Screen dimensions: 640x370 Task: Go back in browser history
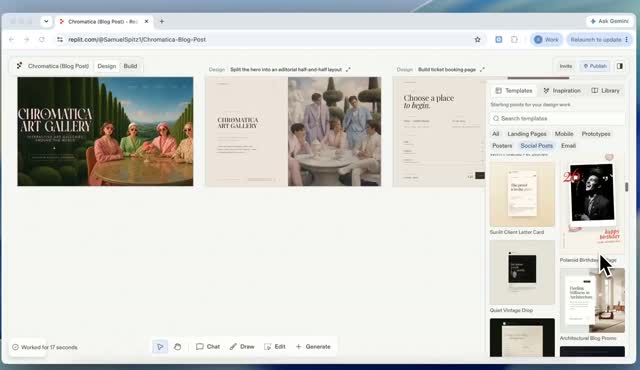pos(11,40)
